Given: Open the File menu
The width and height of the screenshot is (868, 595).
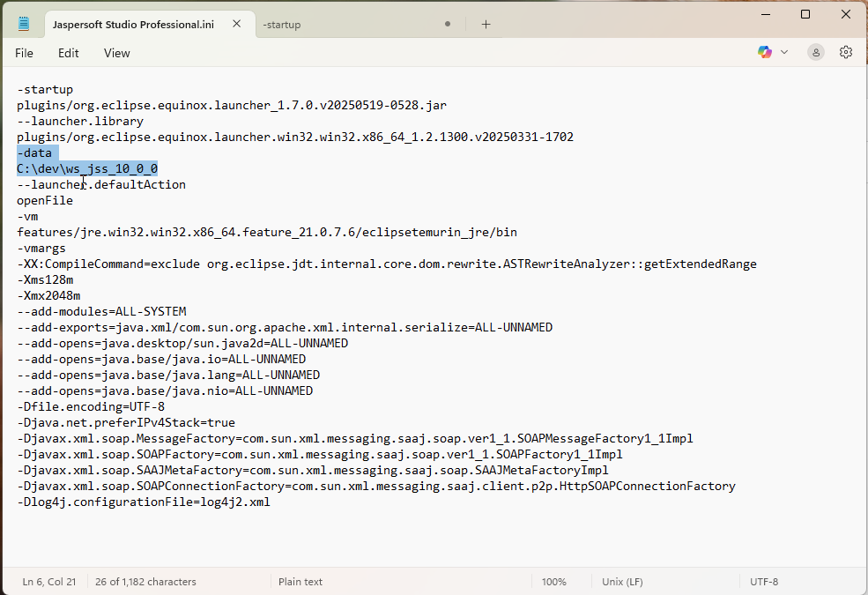Looking at the screenshot, I should tap(24, 53).
